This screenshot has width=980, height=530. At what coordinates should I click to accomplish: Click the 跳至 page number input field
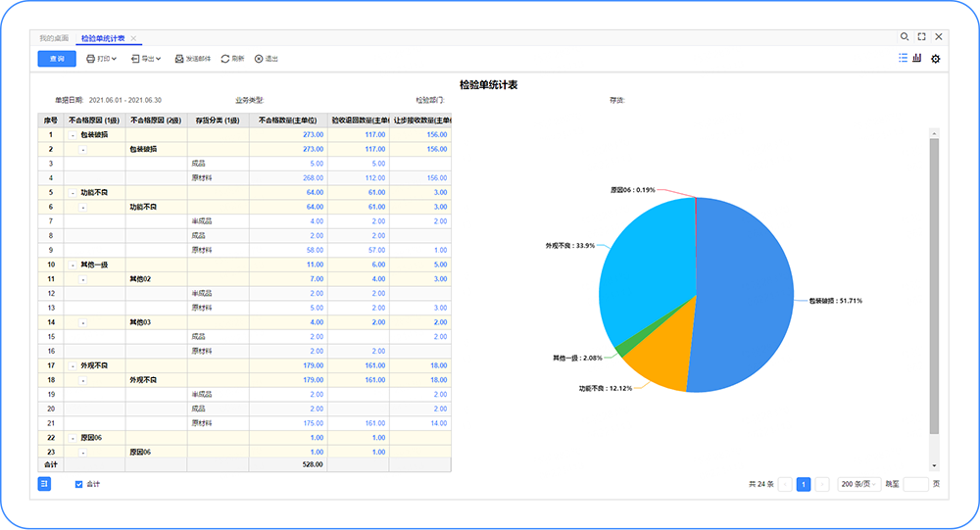click(x=915, y=484)
